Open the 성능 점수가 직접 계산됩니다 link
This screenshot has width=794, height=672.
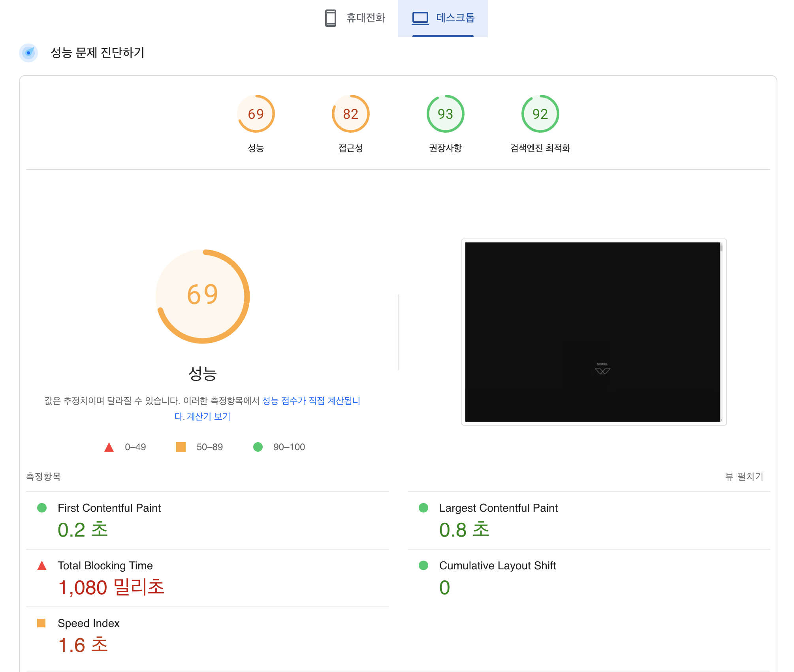click(311, 401)
